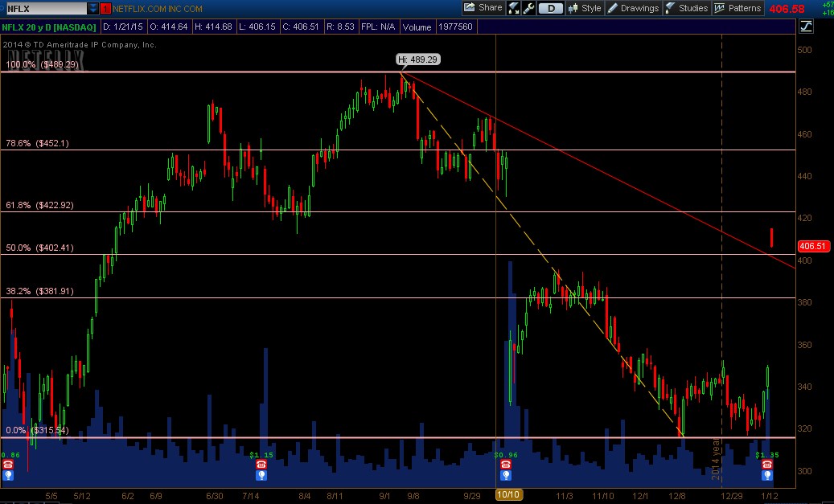The width and height of the screenshot is (834, 504).
Task: Click the 6/30 date on time axis
Action: pos(215,496)
